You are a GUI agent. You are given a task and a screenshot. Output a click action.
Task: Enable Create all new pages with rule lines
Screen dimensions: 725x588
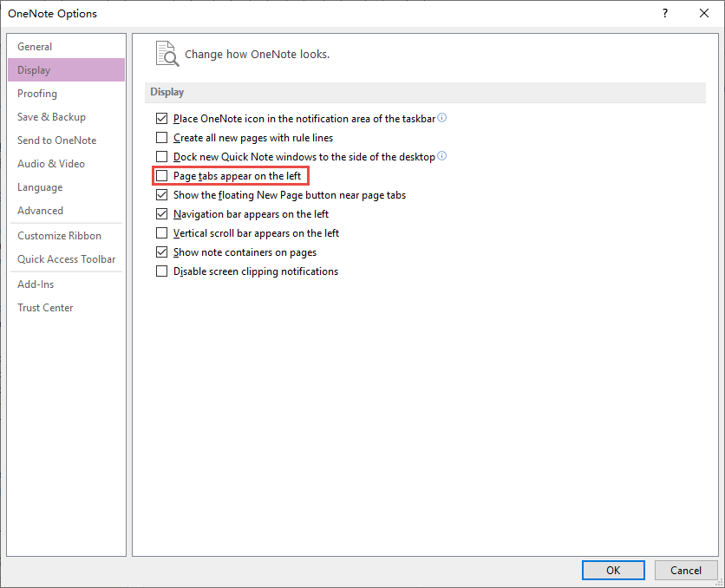(x=161, y=138)
